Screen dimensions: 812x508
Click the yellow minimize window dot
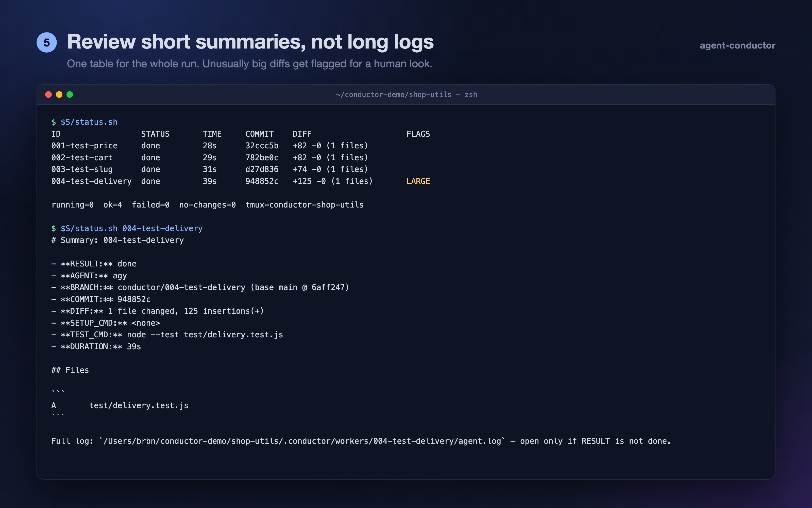(x=59, y=94)
